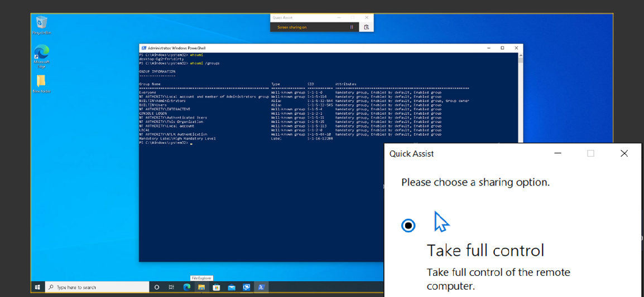Screen dimensions: 644x297
Task: Minimize the PowerShell window
Action: pos(489,48)
